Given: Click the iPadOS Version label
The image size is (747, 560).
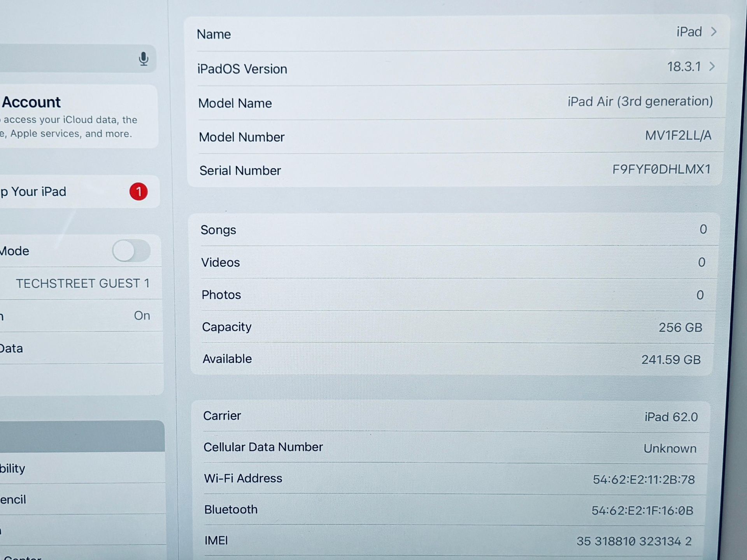Looking at the screenshot, I should 242,69.
